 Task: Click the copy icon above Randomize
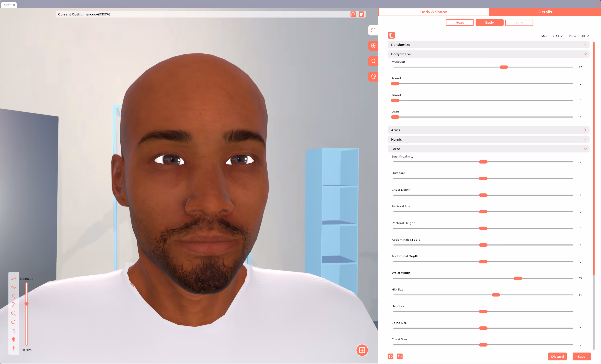point(391,35)
